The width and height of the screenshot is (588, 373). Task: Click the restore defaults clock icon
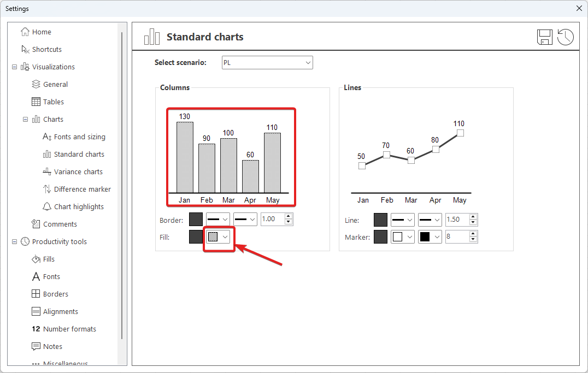[566, 37]
